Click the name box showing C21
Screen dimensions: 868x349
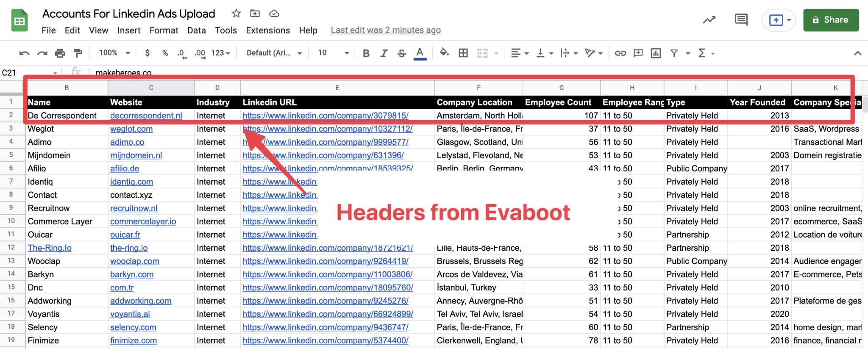tap(30, 72)
